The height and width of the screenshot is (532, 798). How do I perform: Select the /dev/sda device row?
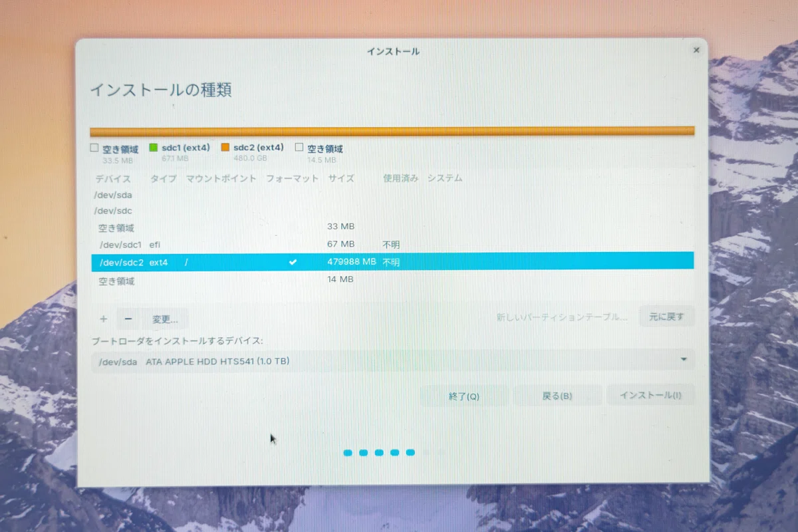coord(392,195)
